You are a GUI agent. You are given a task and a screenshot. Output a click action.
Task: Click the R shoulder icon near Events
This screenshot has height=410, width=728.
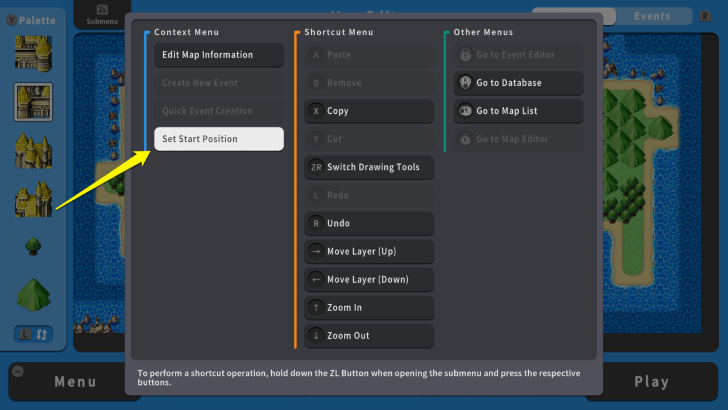705,16
